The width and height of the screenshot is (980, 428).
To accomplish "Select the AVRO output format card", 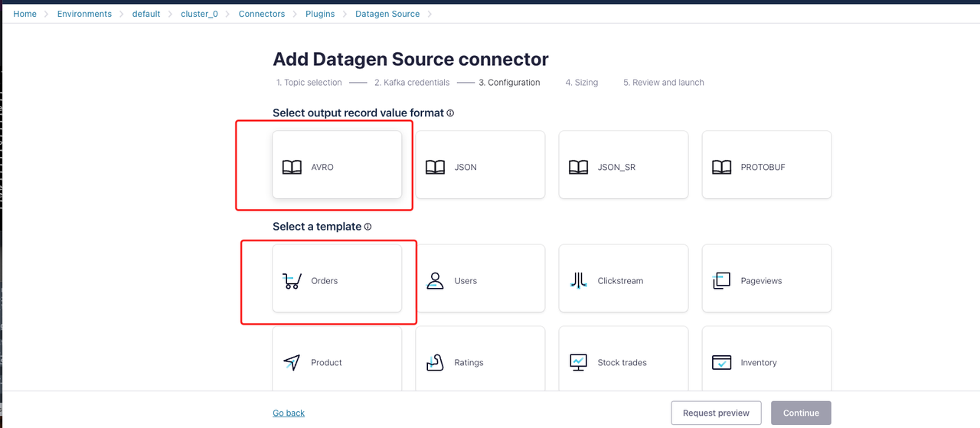I will pos(337,165).
